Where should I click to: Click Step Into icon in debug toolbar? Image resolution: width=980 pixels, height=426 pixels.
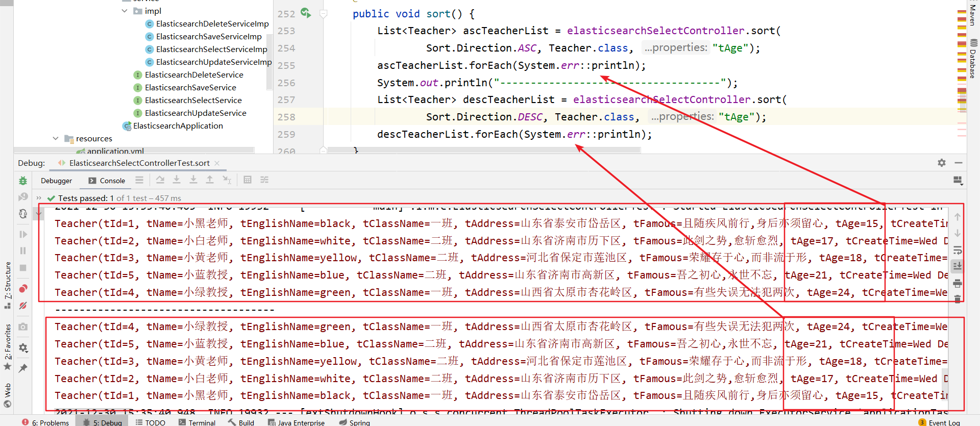click(177, 180)
